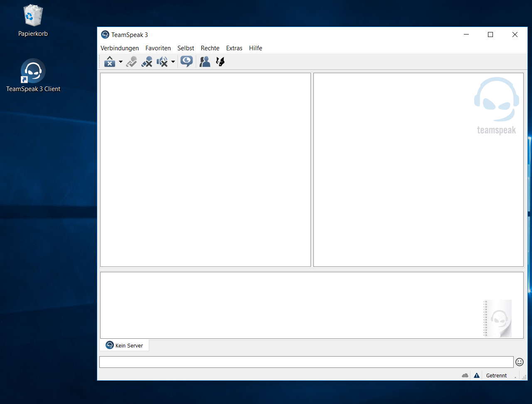Click the cloud sync icon in status bar
Viewport: 532px width, 404px height.
click(x=465, y=376)
